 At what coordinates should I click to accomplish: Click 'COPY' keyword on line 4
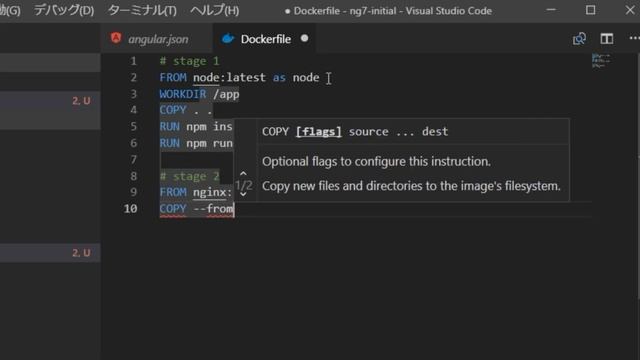pyautogui.click(x=173, y=110)
